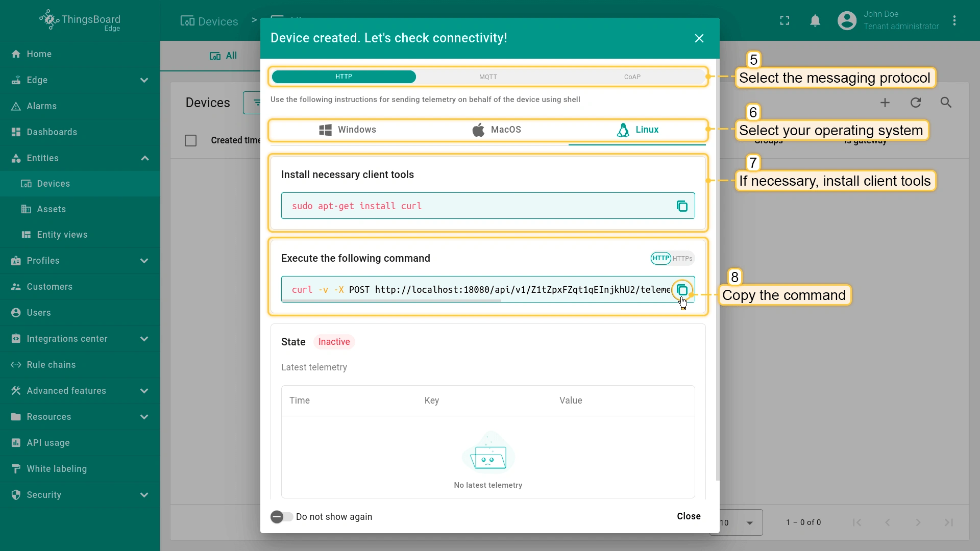Toggle fullscreen mode icon
The height and width of the screenshot is (551, 980).
[x=785, y=20]
